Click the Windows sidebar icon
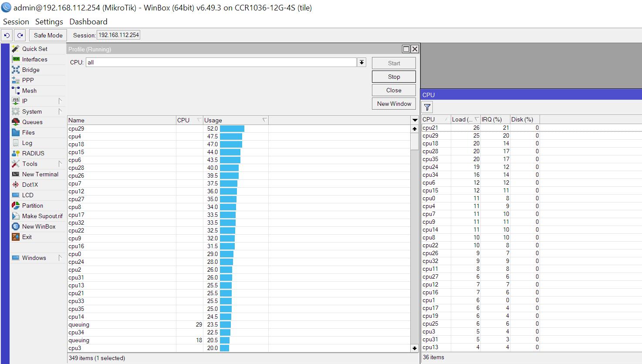The height and width of the screenshot is (364, 642). point(16,258)
